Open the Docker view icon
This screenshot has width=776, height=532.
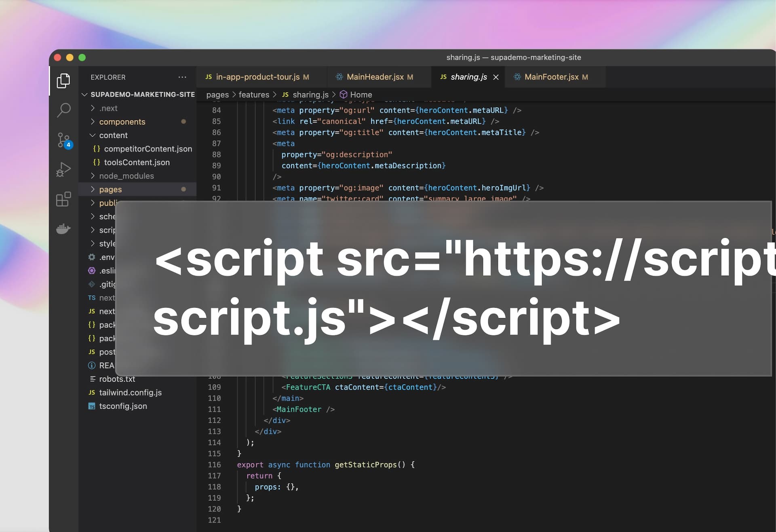pyautogui.click(x=63, y=229)
